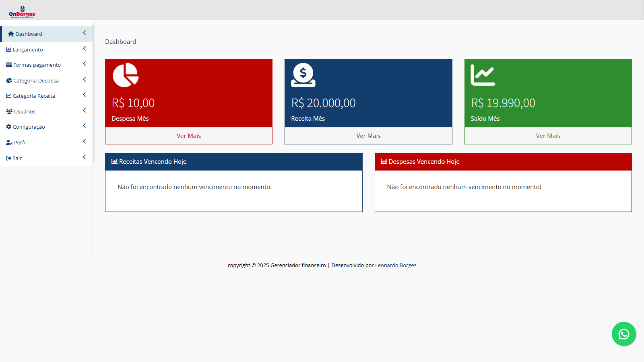Open the Leonardo Borges developer link
This screenshot has width=644, height=362.
pyautogui.click(x=396, y=265)
